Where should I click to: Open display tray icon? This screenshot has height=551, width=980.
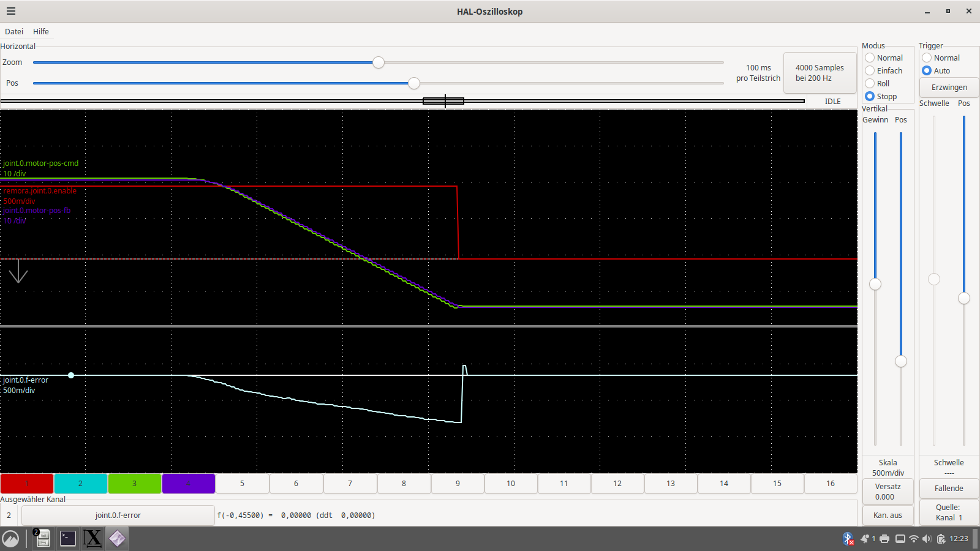pos(900,539)
